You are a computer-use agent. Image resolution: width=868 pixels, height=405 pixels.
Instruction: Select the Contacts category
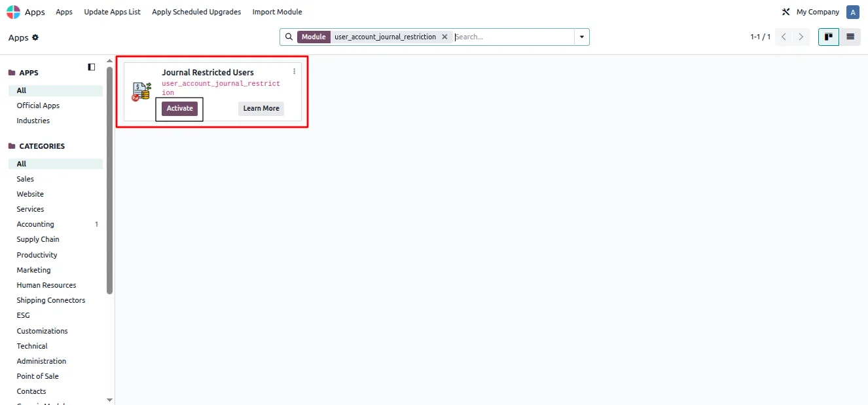55,391
